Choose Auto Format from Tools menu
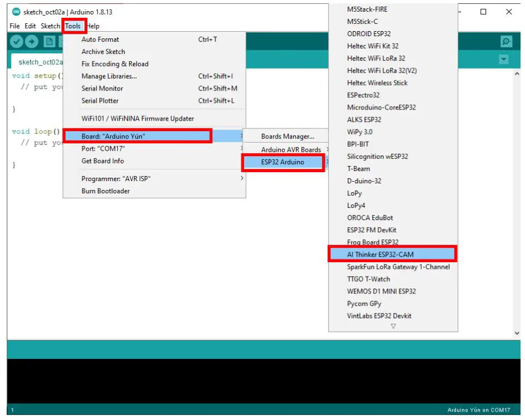The width and height of the screenshot is (525, 420). [155, 39]
